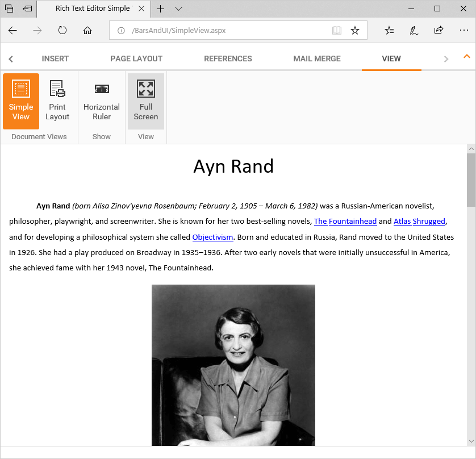The width and height of the screenshot is (476, 459).
Task: Open reading view book icon
Action: click(337, 30)
